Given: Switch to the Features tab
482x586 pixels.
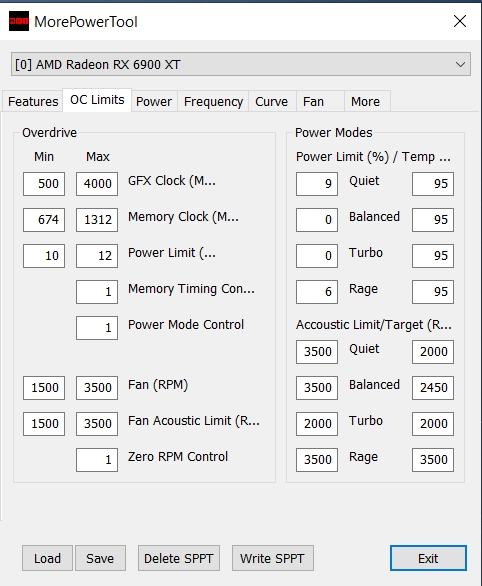Looking at the screenshot, I should click(33, 101).
